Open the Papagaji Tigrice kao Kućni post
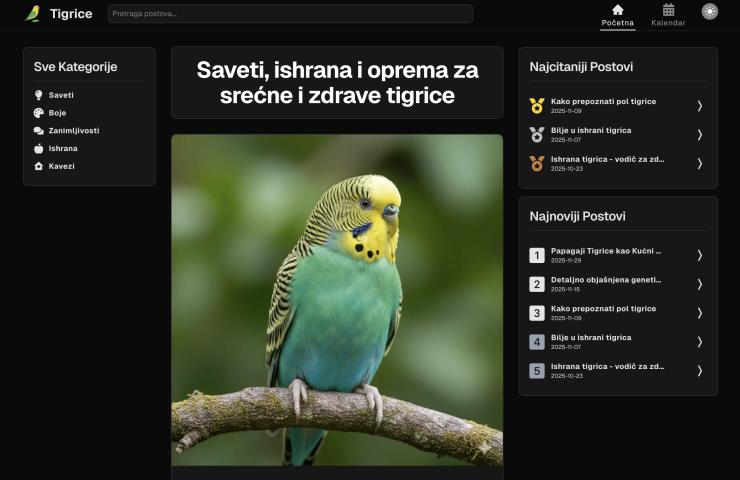740x480 pixels. tap(606, 251)
